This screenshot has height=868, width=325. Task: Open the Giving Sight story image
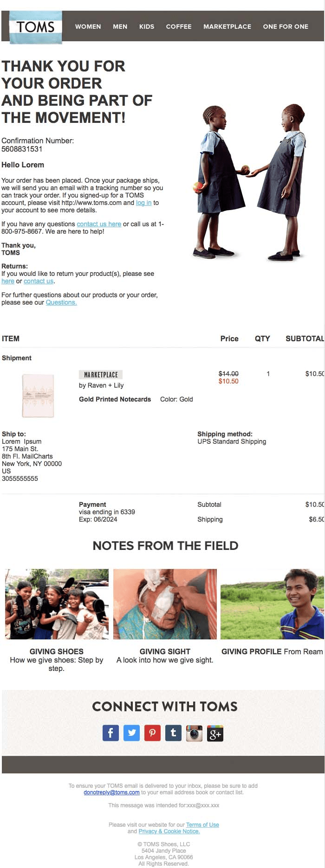pos(165,604)
